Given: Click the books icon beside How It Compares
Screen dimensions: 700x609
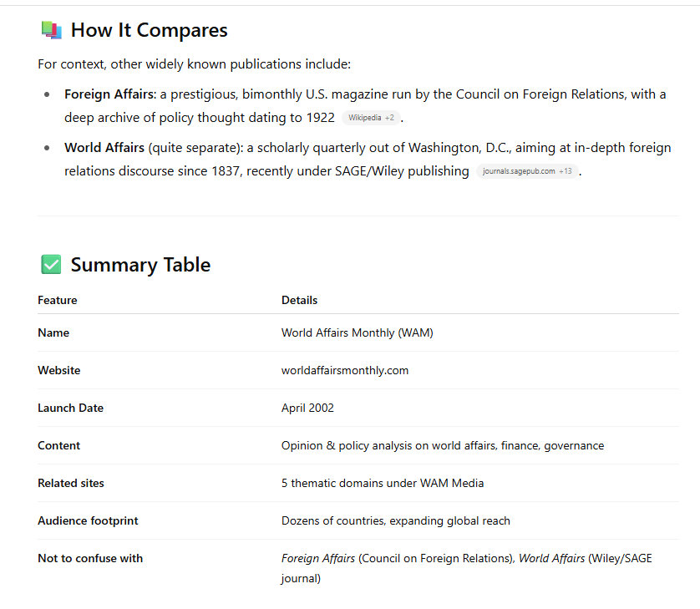Looking at the screenshot, I should point(51,30).
